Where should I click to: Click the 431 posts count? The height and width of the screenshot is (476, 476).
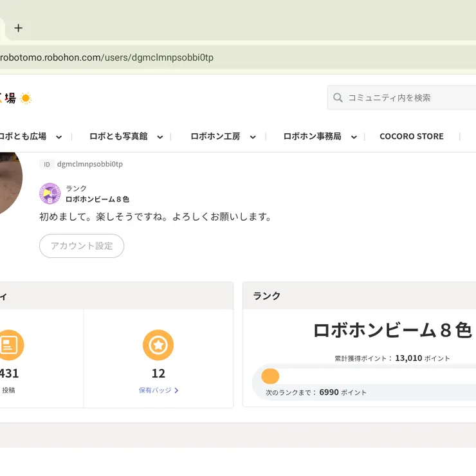(x=10, y=373)
